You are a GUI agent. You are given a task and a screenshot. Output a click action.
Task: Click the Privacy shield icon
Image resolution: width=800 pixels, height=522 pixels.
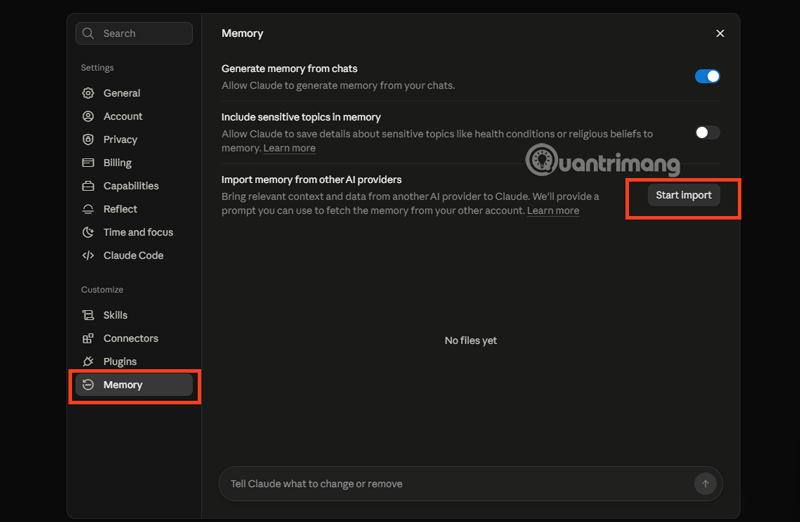[x=88, y=139]
